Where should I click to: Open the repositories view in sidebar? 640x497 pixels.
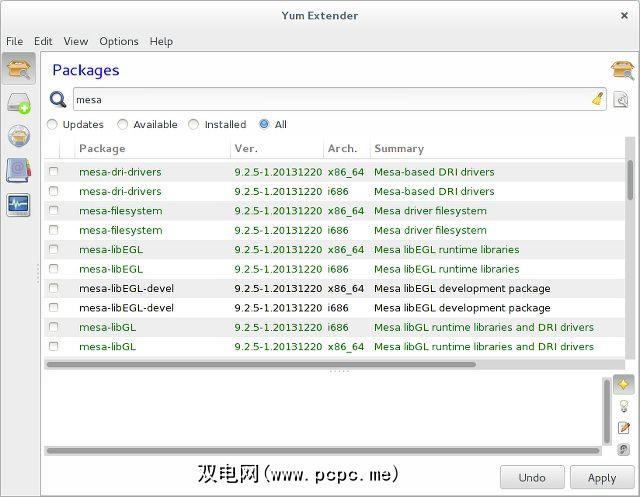(x=19, y=136)
